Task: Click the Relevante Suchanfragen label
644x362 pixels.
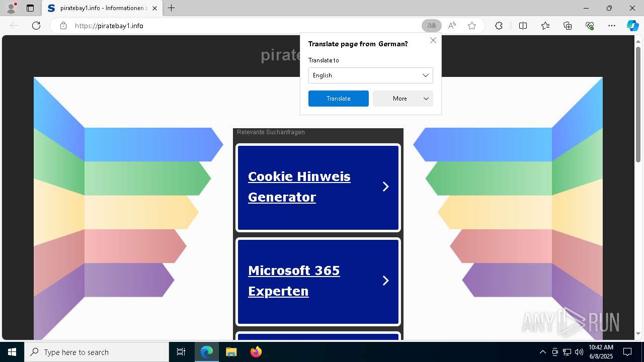Action: pyautogui.click(x=271, y=132)
